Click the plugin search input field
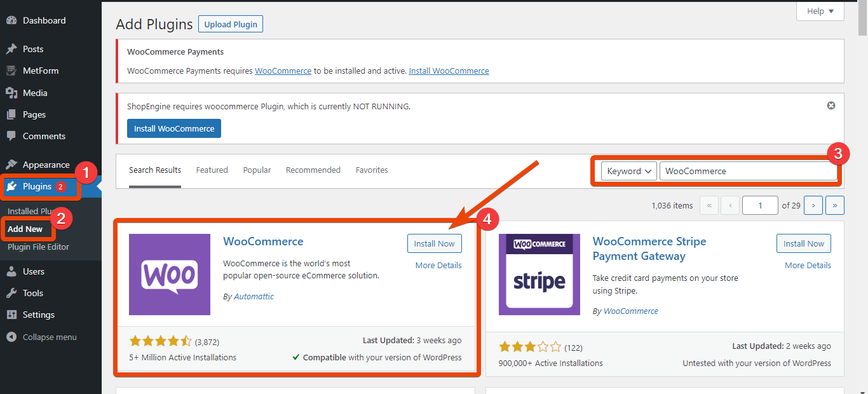This screenshot has width=868, height=394. pyautogui.click(x=749, y=171)
